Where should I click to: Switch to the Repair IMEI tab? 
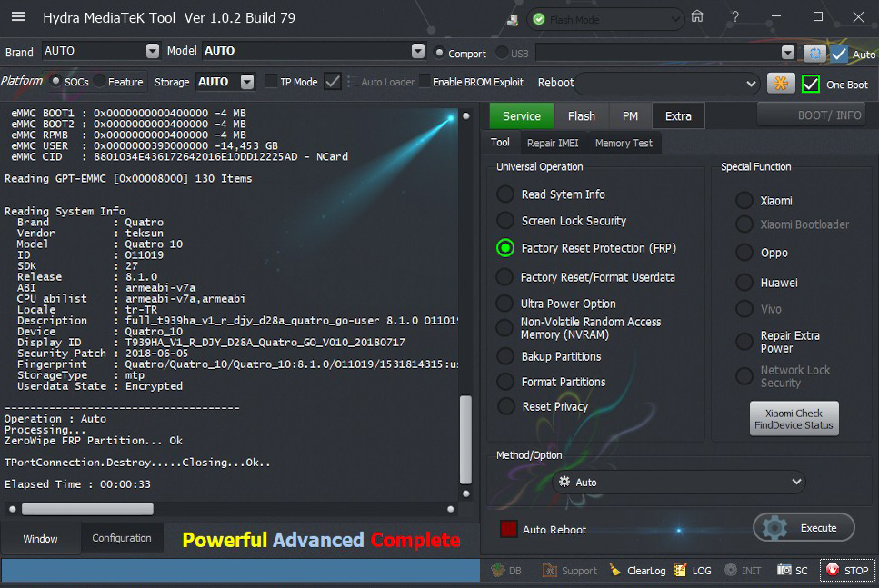point(553,143)
